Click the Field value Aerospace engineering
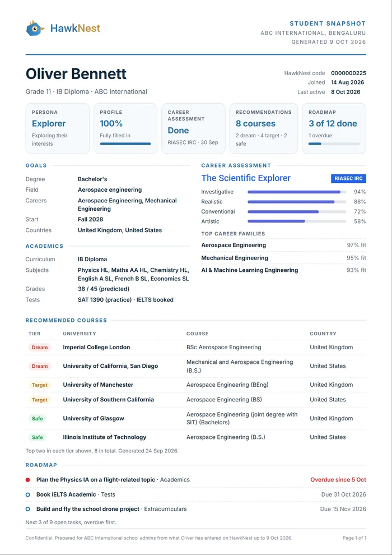The height and width of the screenshot is (555, 392). point(110,189)
